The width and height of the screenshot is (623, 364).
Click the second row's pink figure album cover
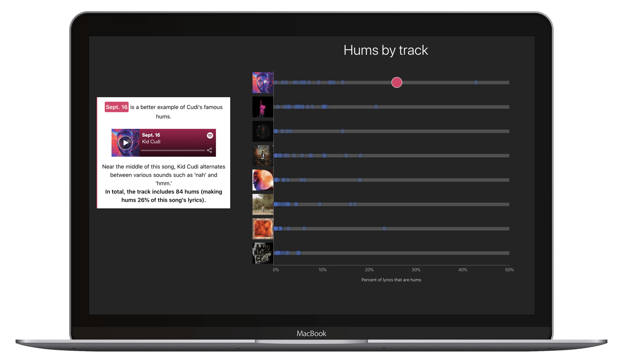(263, 107)
